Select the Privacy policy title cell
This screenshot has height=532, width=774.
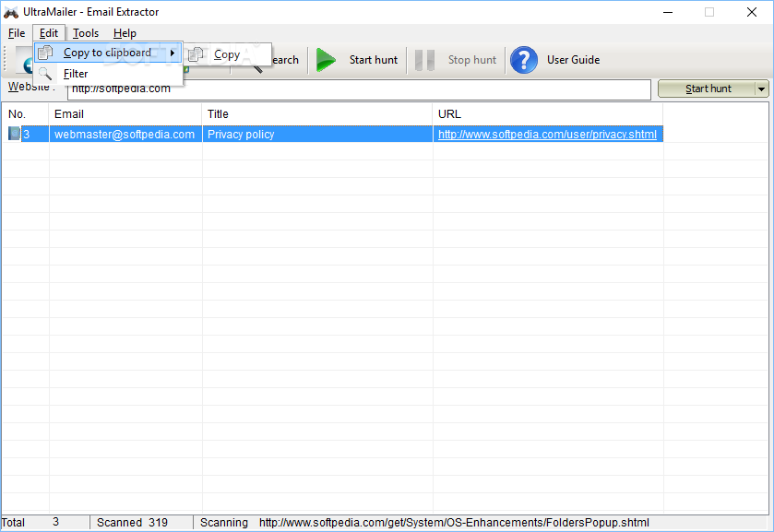click(x=317, y=135)
